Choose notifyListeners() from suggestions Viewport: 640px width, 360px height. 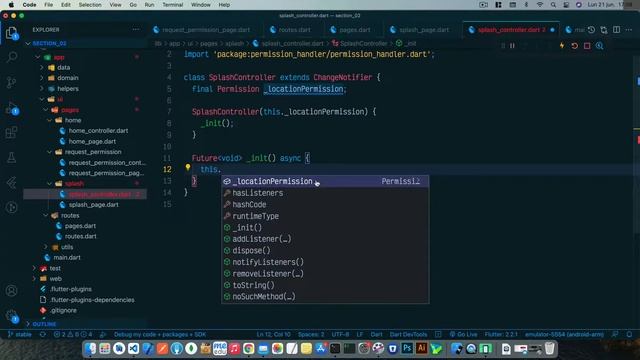(325, 262)
